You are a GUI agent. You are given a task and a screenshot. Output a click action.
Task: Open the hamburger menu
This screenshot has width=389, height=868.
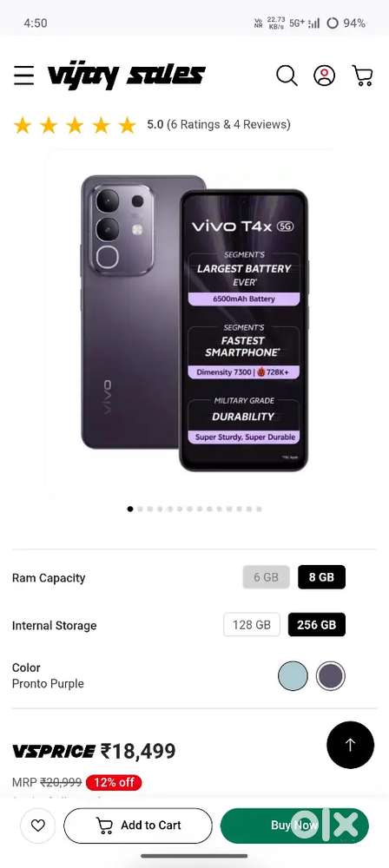click(x=23, y=76)
